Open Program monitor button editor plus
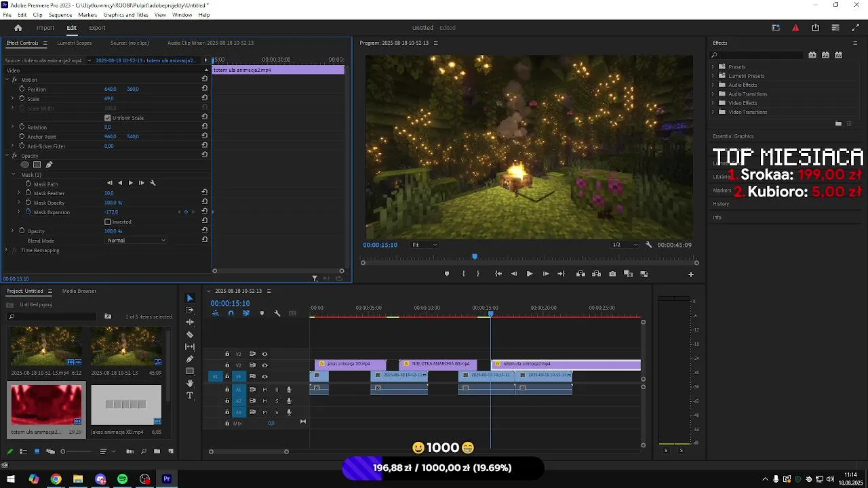 click(691, 274)
